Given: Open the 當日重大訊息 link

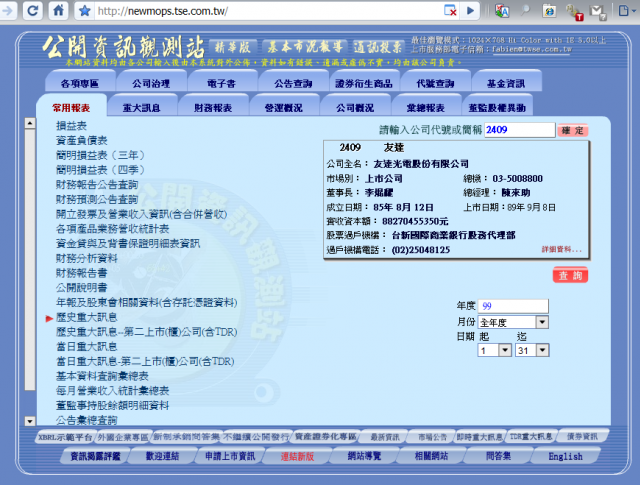Looking at the screenshot, I should 87,346.
